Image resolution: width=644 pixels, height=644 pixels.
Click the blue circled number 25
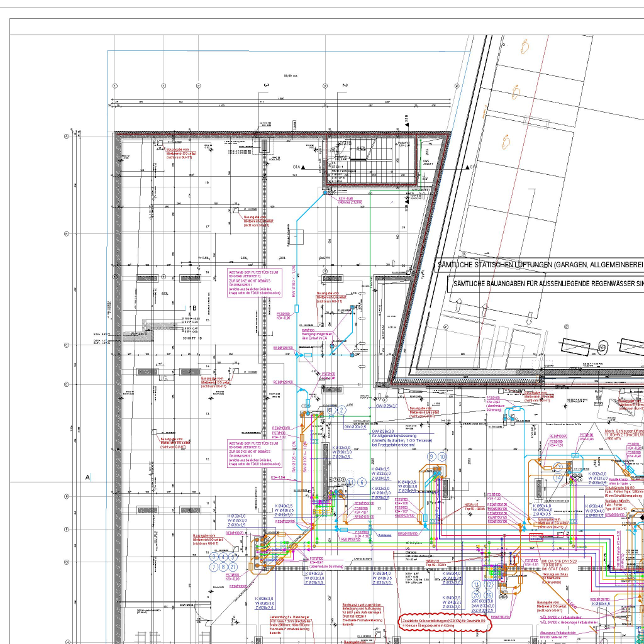[476, 594]
